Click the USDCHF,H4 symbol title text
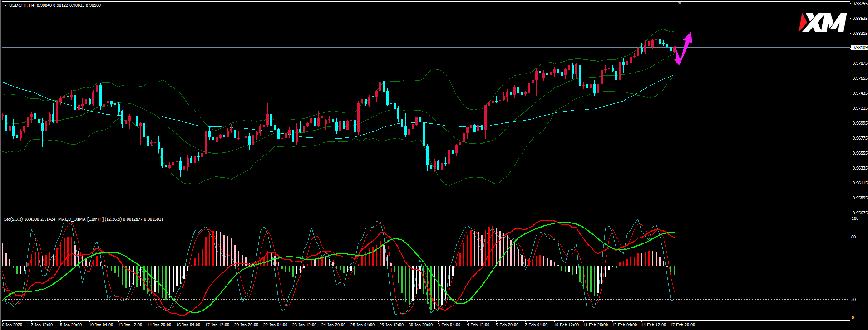Viewport: 868px width, 330px height. tap(21, 5)
